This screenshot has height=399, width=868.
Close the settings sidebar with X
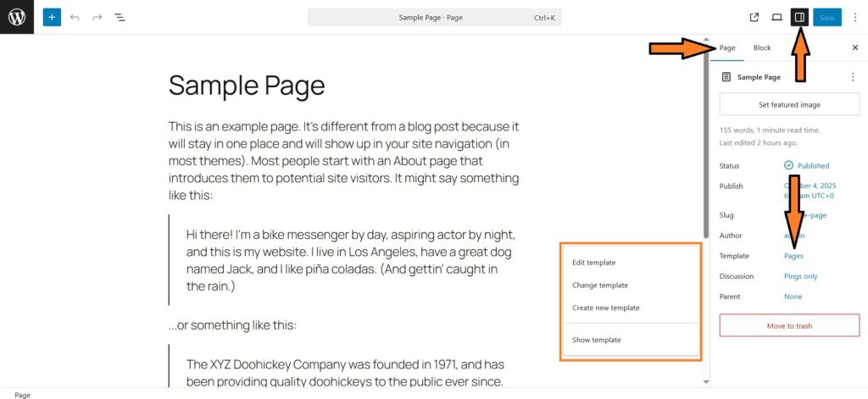coord(854,47)
